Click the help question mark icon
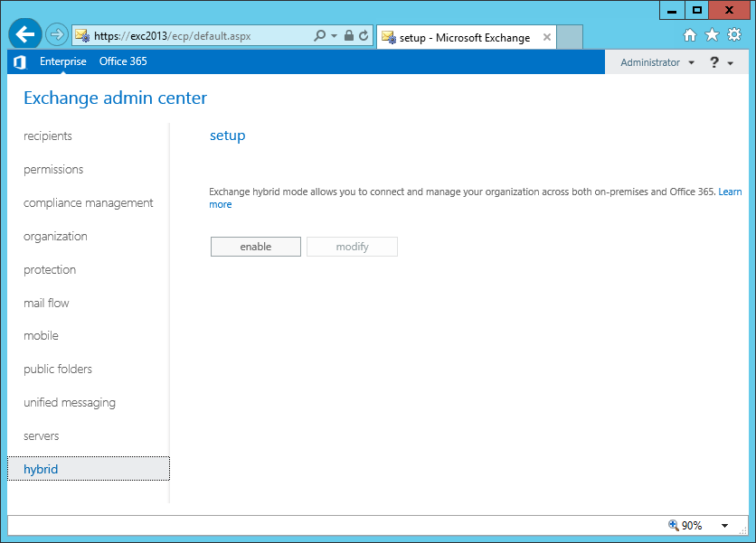756x543 pixels. [714, 62]
